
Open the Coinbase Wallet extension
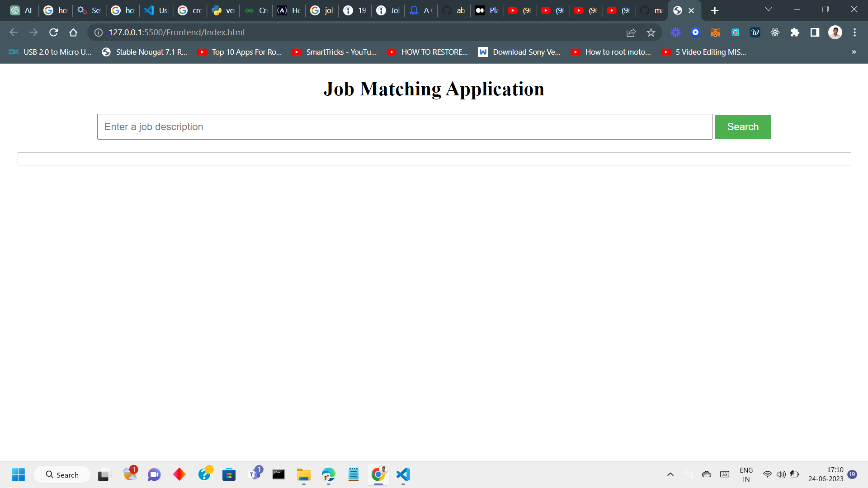[x=695, y=32]
